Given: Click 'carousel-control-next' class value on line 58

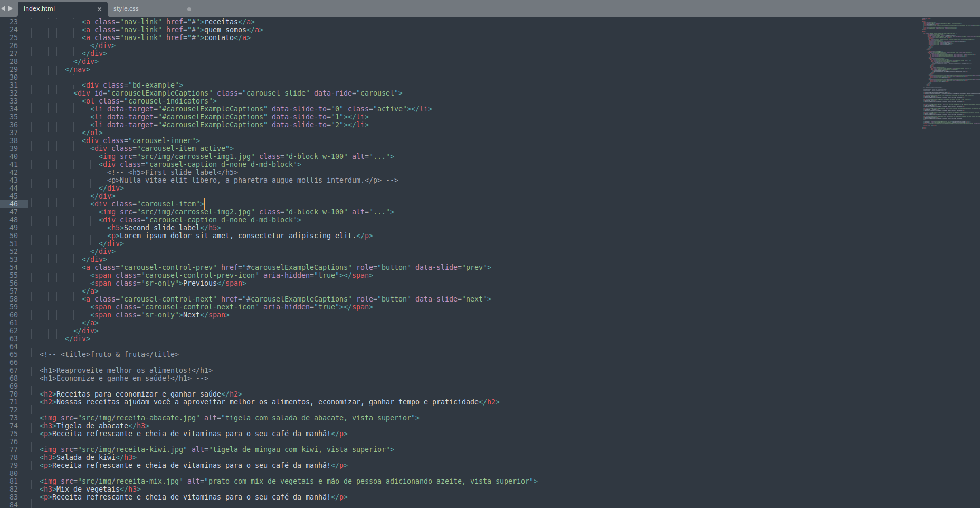Looking at the screenshot, I should coord(168,299).
